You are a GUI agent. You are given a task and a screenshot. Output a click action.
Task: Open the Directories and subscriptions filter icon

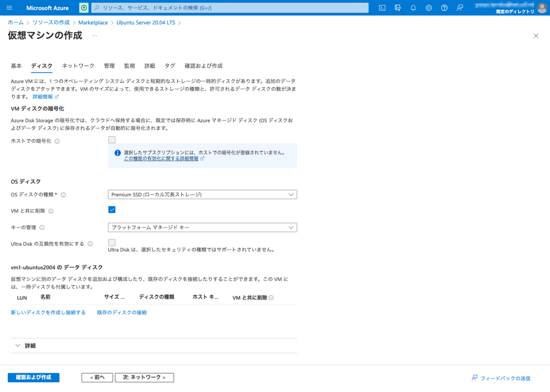coord(398,8)
